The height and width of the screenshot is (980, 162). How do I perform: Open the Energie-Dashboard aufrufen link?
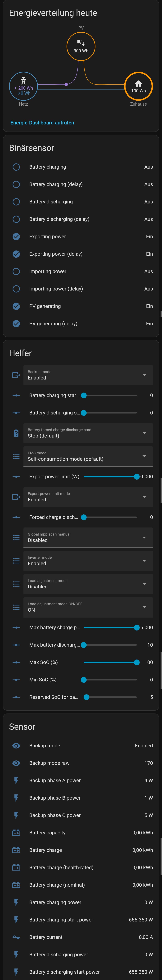42,123
